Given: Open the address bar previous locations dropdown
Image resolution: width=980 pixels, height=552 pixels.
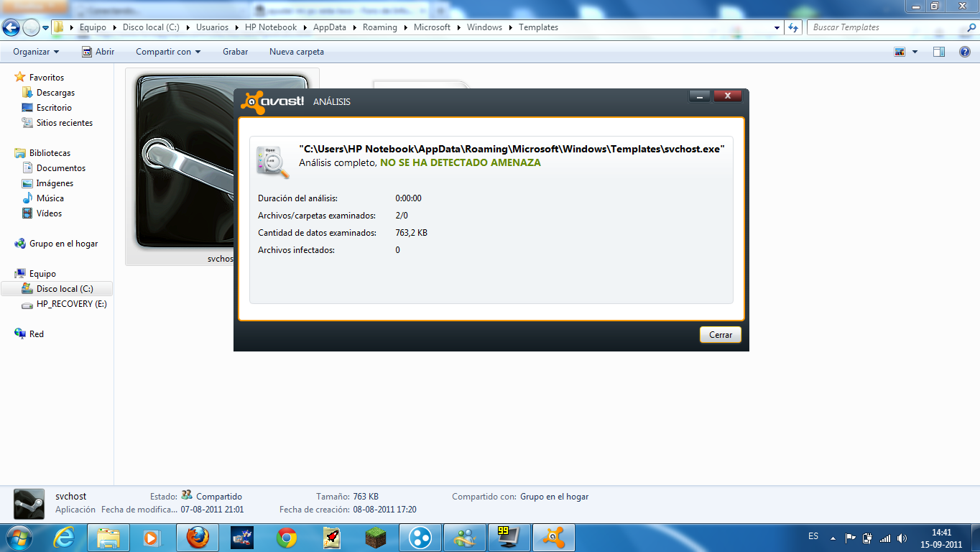Looking at the screenshot, I should 777,27.
